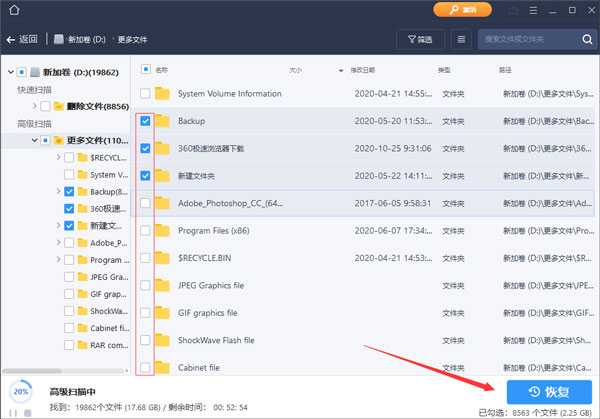Expand the 删除文件(8856) tree node
600x419 pixels.
pyautogui.click(x=34, y=106)
